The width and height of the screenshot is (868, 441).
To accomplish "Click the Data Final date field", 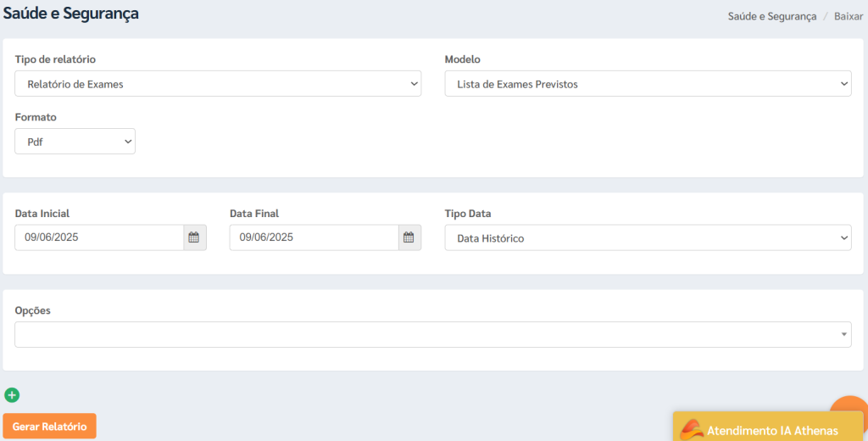I will pos(314,237).
